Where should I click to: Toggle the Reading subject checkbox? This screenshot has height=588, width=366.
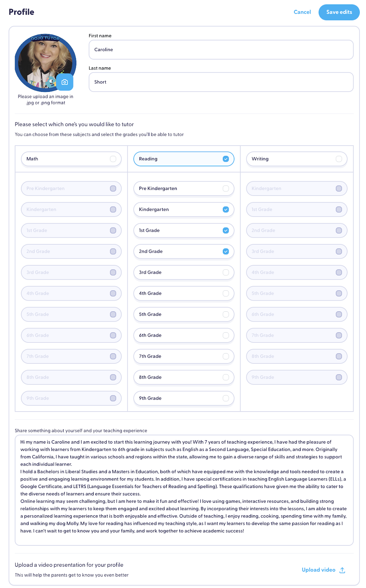click(x=226, y=159)
